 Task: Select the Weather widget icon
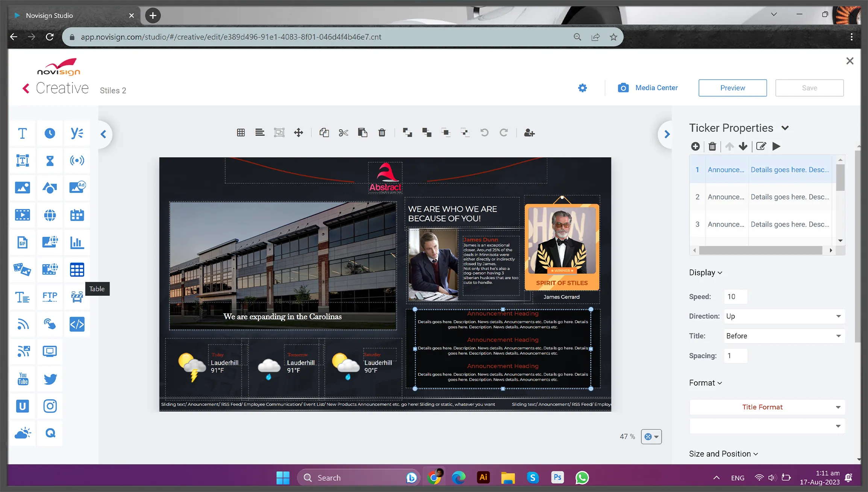coord(23,433)
